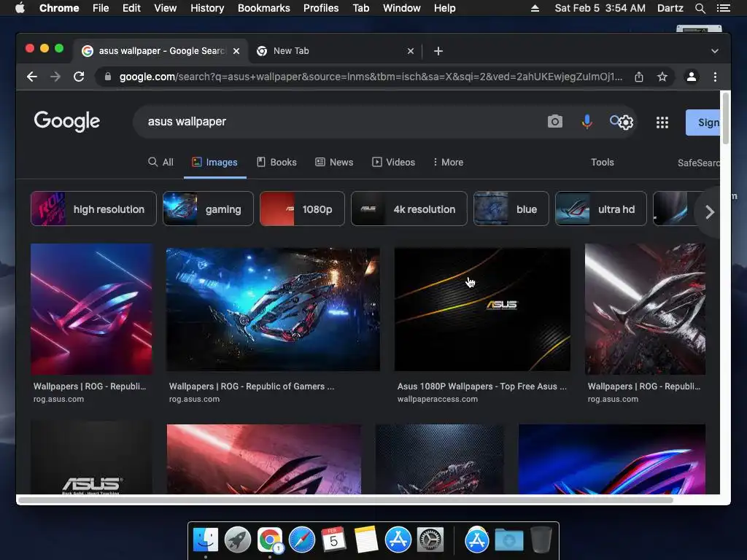Filter by the ultra hd chip
The width and height of the screenshot is (747, 560).
pyautogui.click(x=601, y=209)
